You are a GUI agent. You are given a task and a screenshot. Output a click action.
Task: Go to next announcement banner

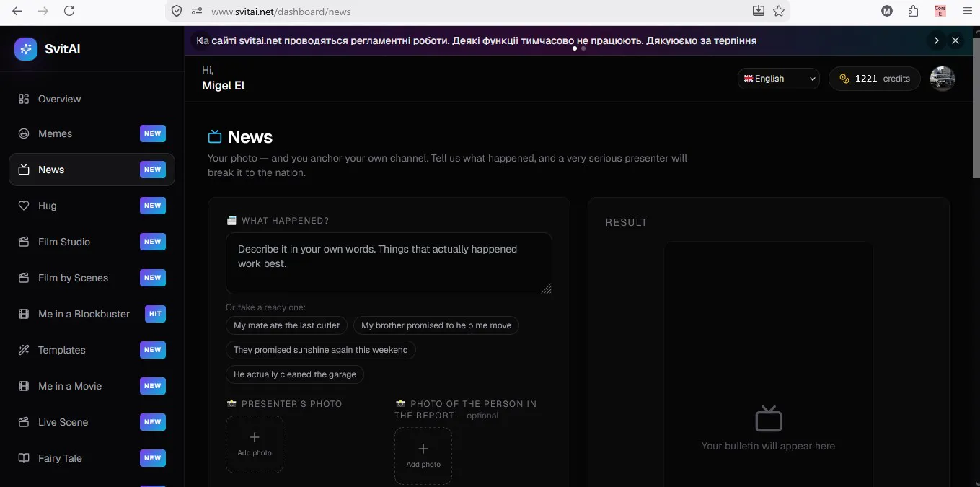(936, 40)
